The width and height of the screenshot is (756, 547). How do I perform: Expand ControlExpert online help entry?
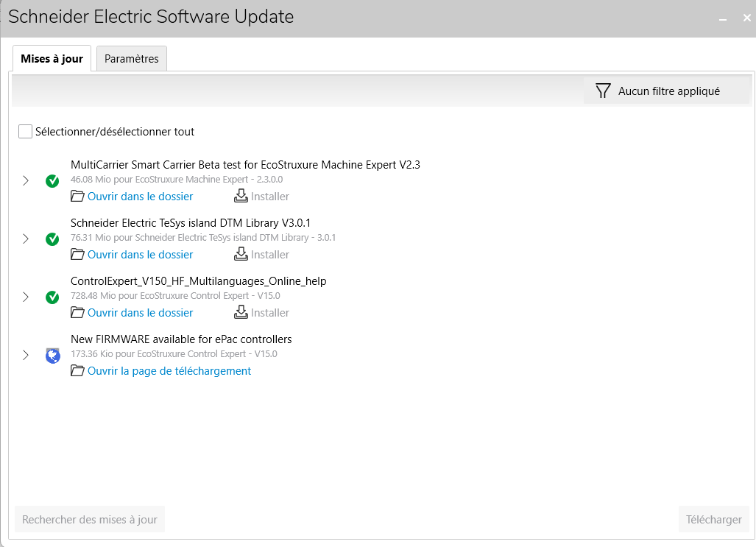26,297
